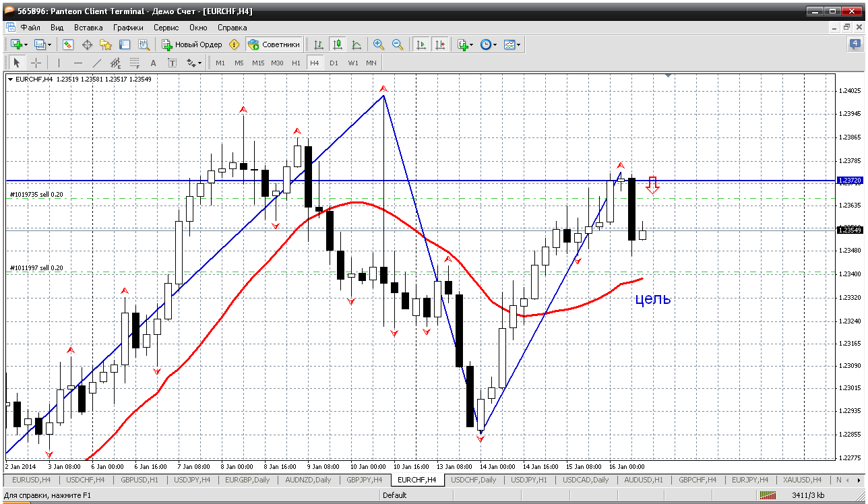868x504 pixels.
Task: Open the Navigator favorites folder icon
Action: (106, 44)
